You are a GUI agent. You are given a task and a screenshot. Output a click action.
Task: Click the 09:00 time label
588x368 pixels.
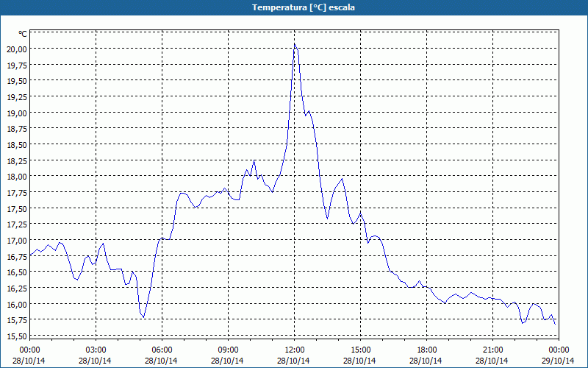pos(228,350)
